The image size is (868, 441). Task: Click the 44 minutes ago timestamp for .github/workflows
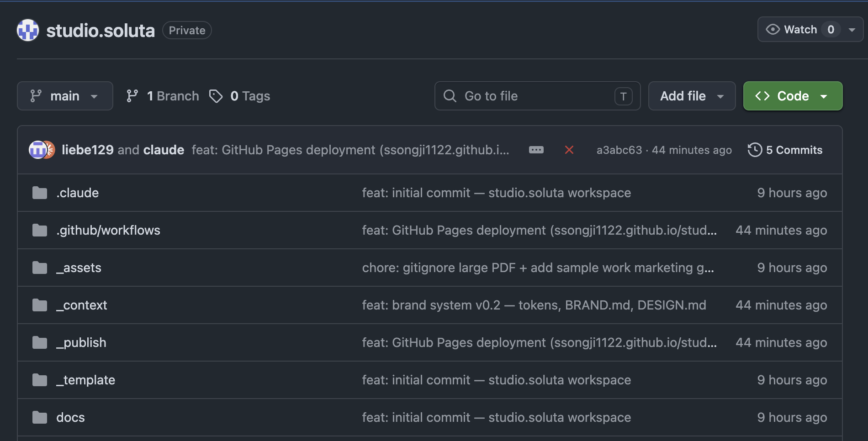(781, 230)
